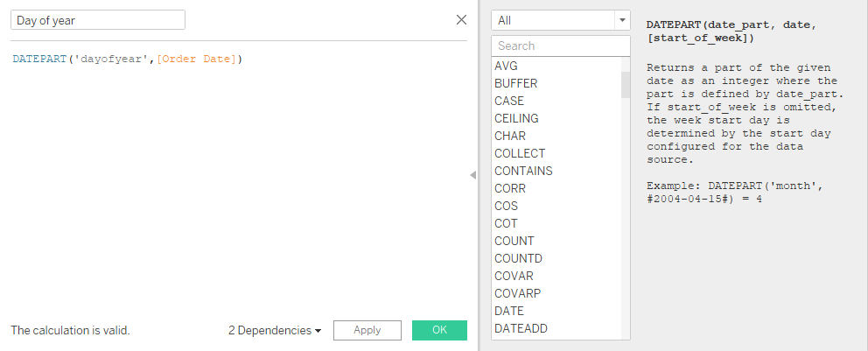Screen dimensions: 868x351
Task: Expand the 2 Dependencies dropdown
Action: tap(275, 330)
